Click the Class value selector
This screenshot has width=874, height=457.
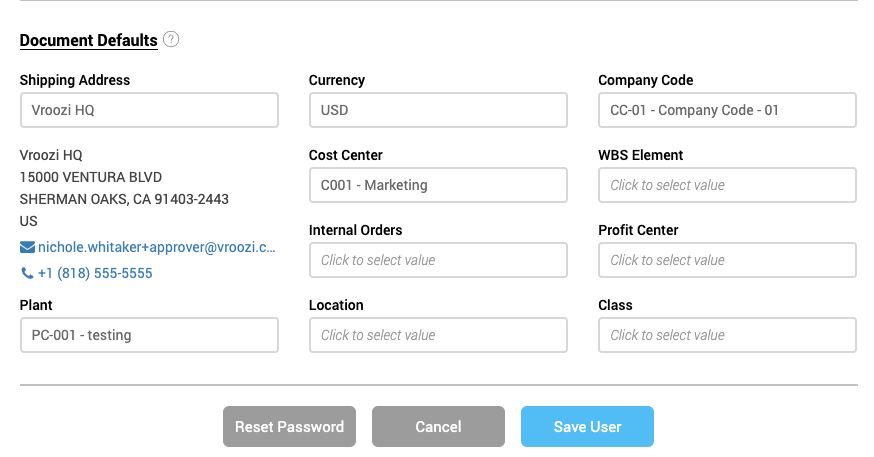pos(727,335)
